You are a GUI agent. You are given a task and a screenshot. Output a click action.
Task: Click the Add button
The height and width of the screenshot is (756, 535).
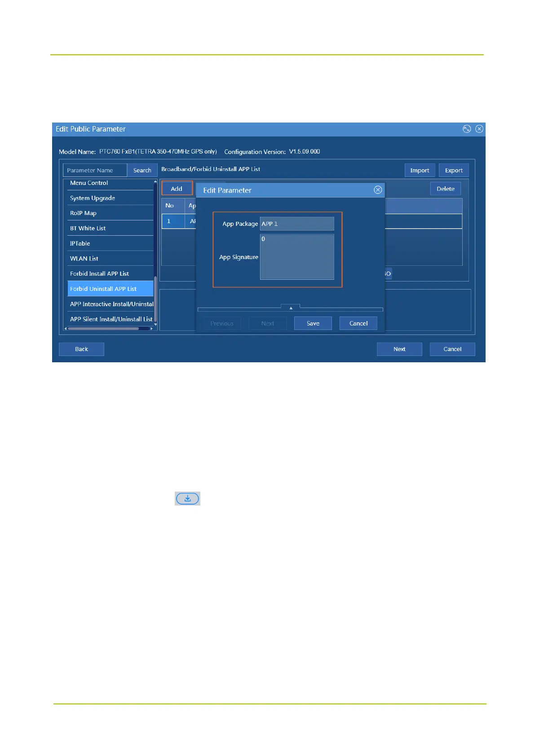point(177,189)
